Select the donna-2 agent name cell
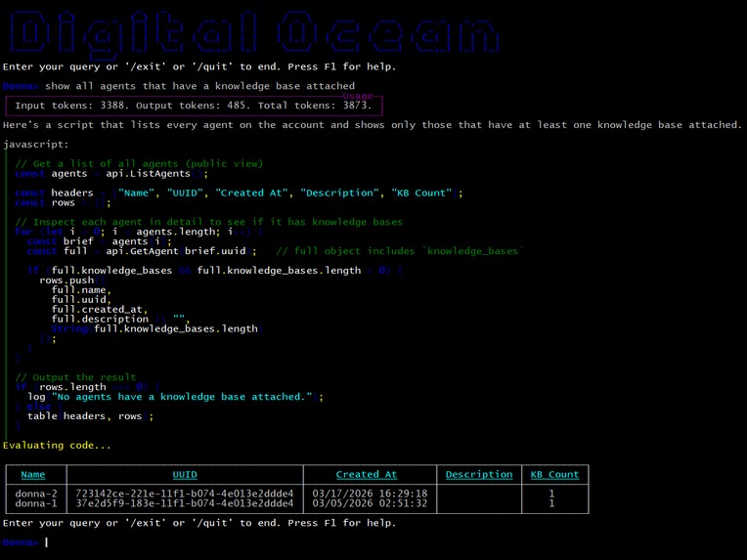The width and height of the screenshot is (747, 560). click(x=36, y=494)
